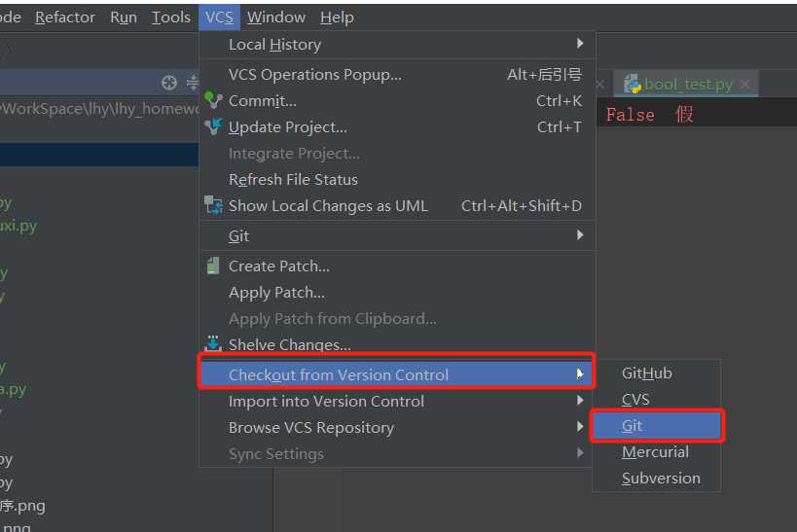Viewport: 797px width, 532px height.
Task: Expand Browse VCS Repository submenu
Action: pyautogui.click(x=580, y=427)
